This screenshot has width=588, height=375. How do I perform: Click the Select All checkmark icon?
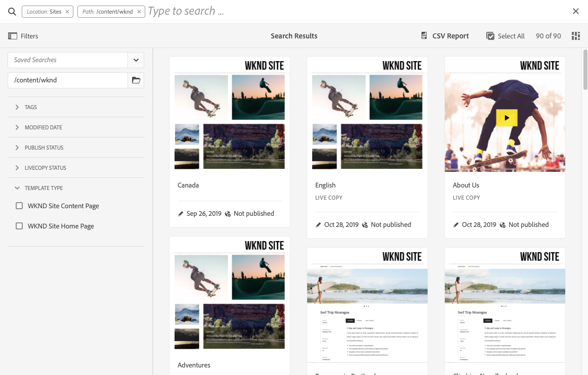(x=490, y=36)
